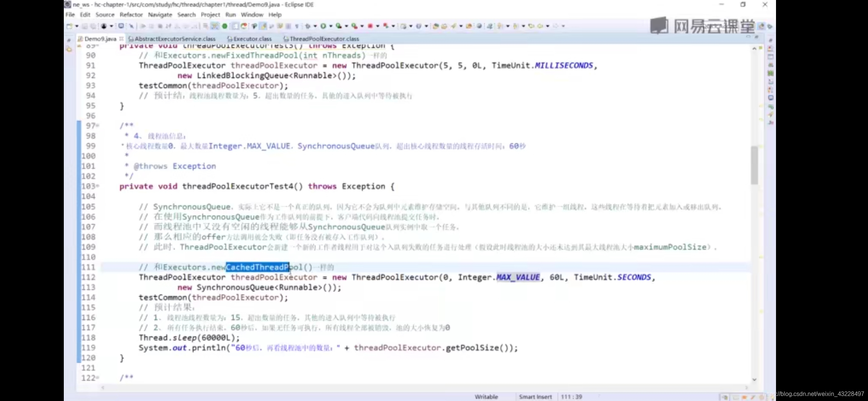Screen dimensions: 868x401
Task: Minimize the editor area button
Action: [748, 37]
